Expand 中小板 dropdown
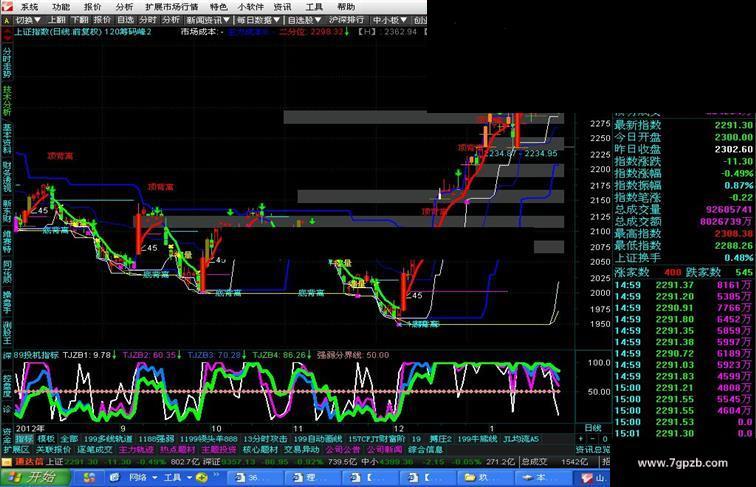This screenshot has height=487, width=756. [x=391, y=20]
